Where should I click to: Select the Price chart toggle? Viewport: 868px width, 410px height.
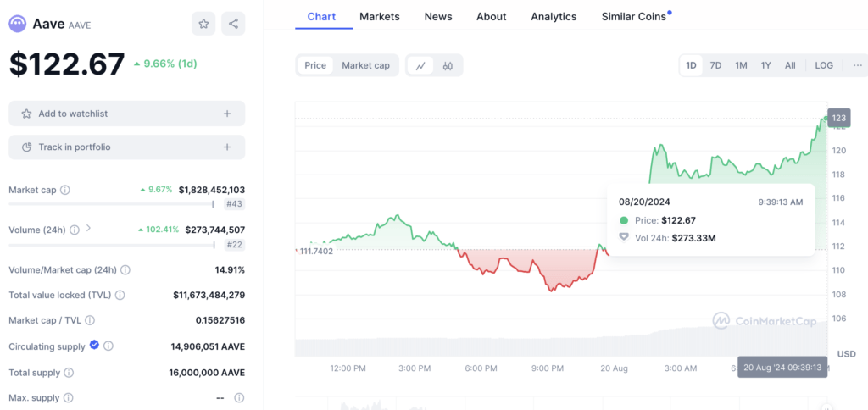coord(315,65)
